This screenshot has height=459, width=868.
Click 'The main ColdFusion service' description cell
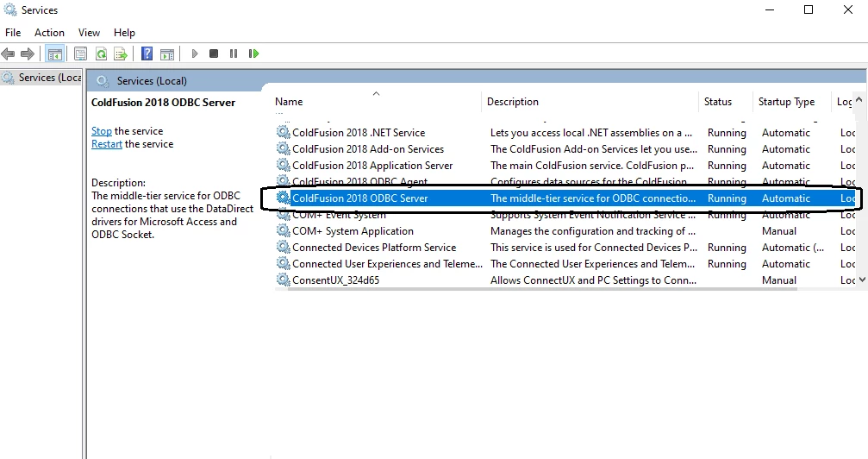click(x=592, y=166)
